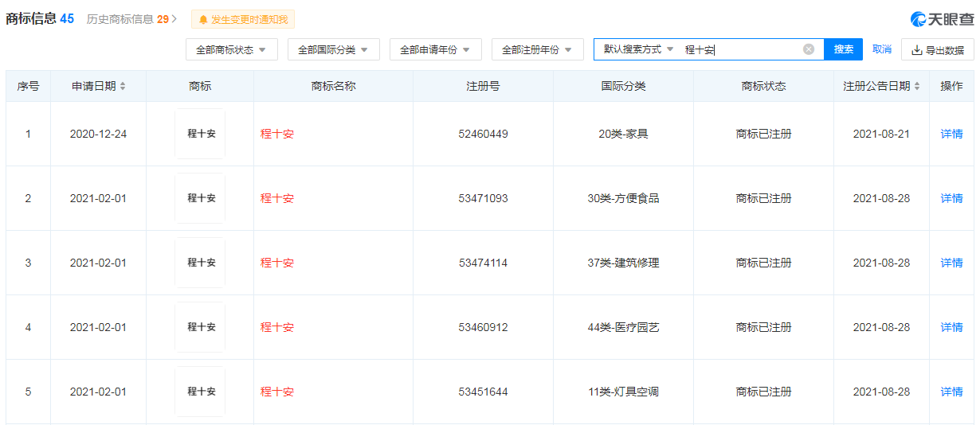
Task: Click the Tianyancha logo
Action: pyautogui.click(x=942, y=19)
